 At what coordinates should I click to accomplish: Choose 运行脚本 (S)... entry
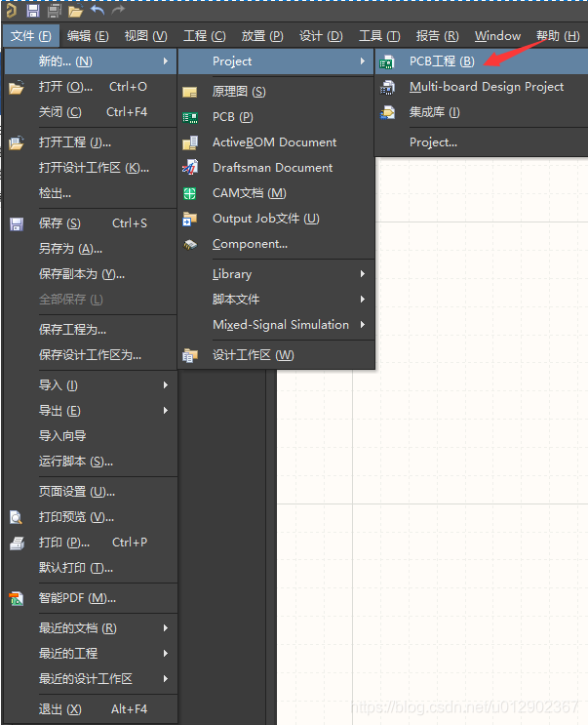(x=91, y=461)
